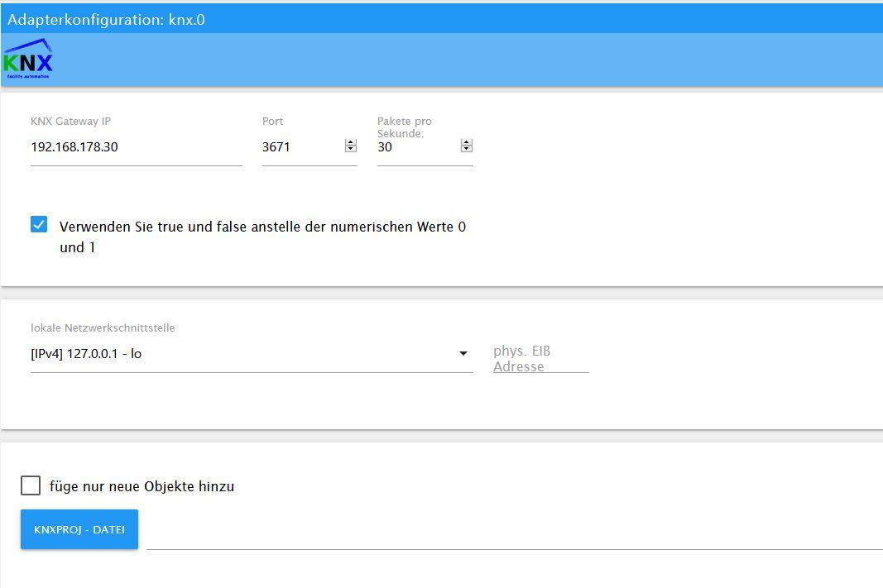Image resolution: width=883 pixels, height=588 pixels.
Task: Click the dropdown arrow of network interface selector
Action: click(463, 353)
